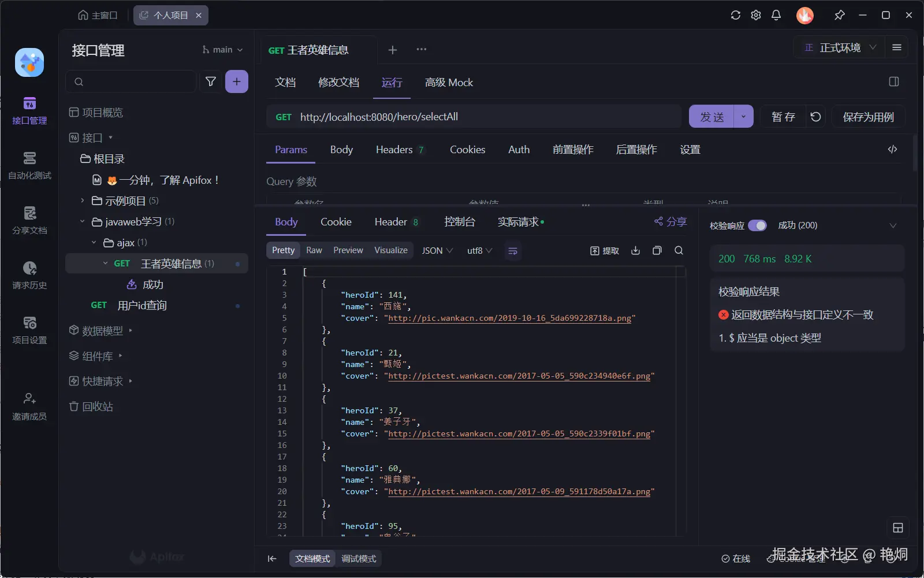Viewport: 924px width, 578px height.
Task: Open the request Body tab
Action: 341,150
